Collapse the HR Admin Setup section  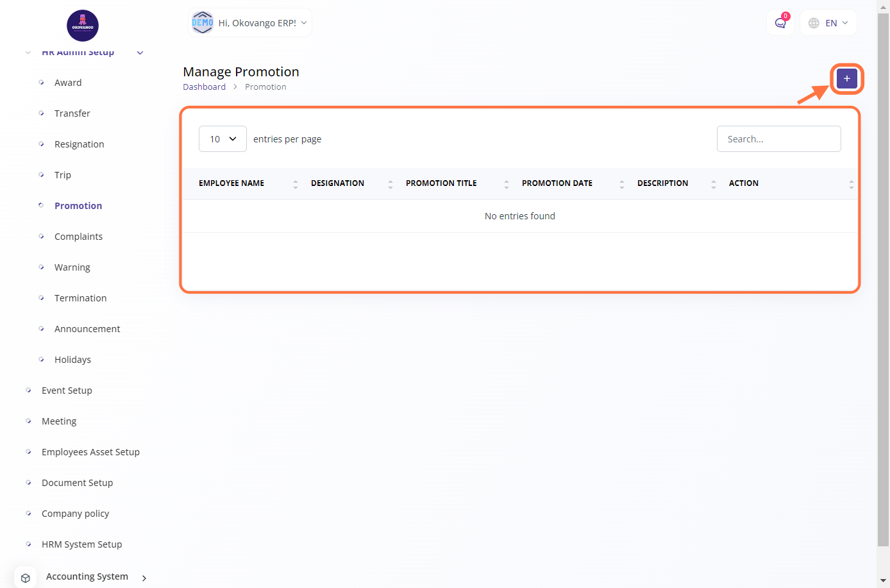point(140,53)
